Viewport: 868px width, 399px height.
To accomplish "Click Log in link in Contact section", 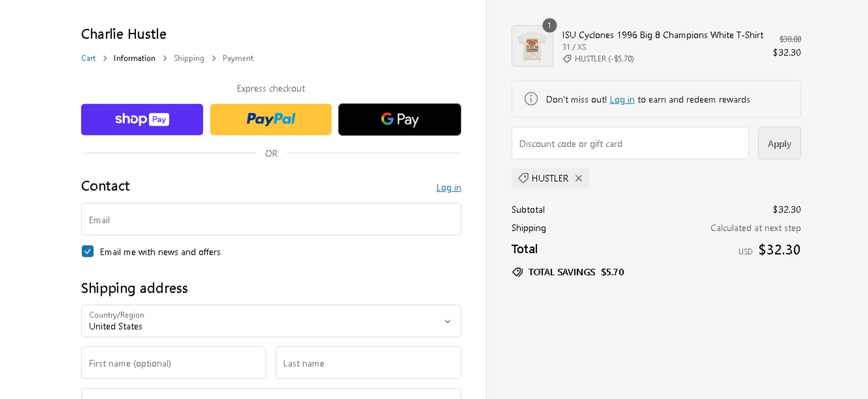I will 448,187.
